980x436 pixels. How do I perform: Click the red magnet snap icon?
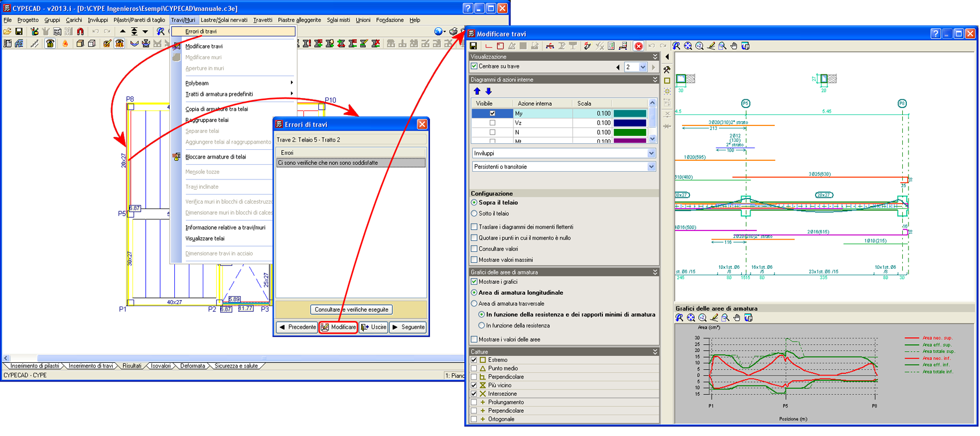point(80,31)
